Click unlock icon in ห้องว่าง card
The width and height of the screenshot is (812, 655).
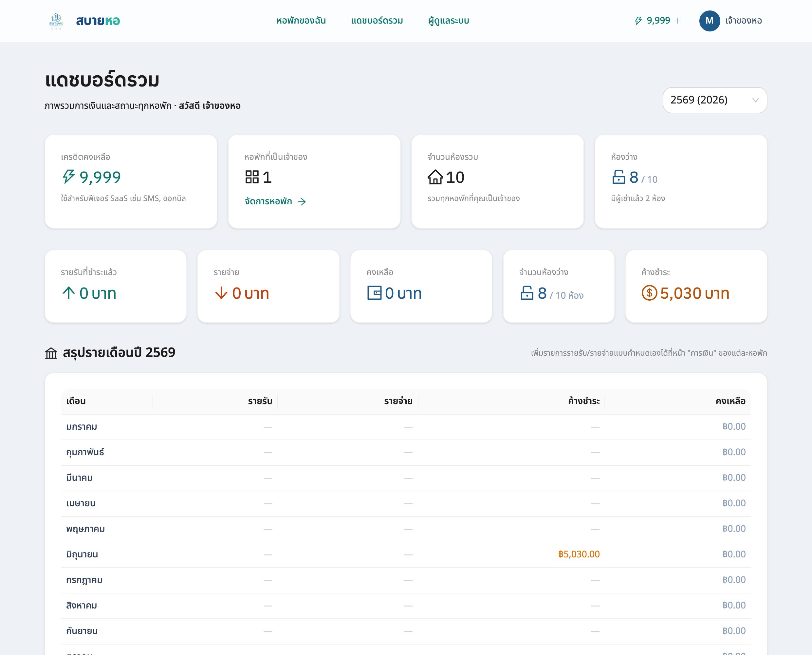click(x=618, y=177)
